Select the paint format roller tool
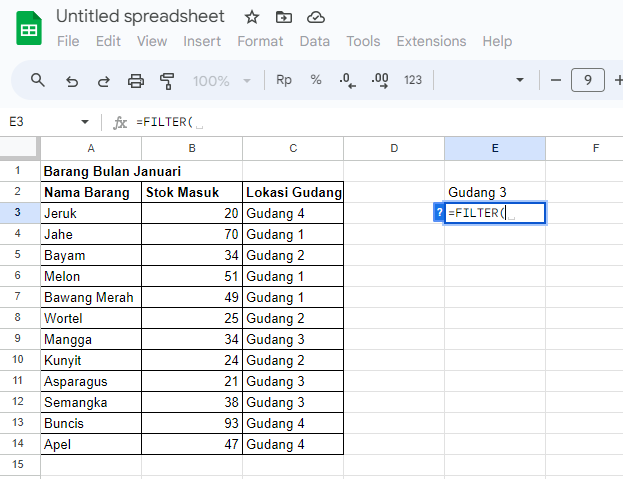Screen dimensions: 623x479 (167, 81)
